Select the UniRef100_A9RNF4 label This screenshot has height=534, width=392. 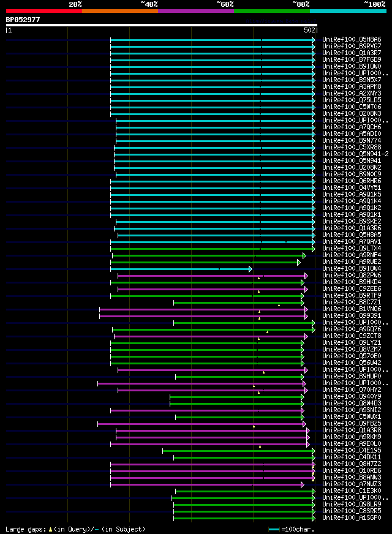[x=352, y=255]
